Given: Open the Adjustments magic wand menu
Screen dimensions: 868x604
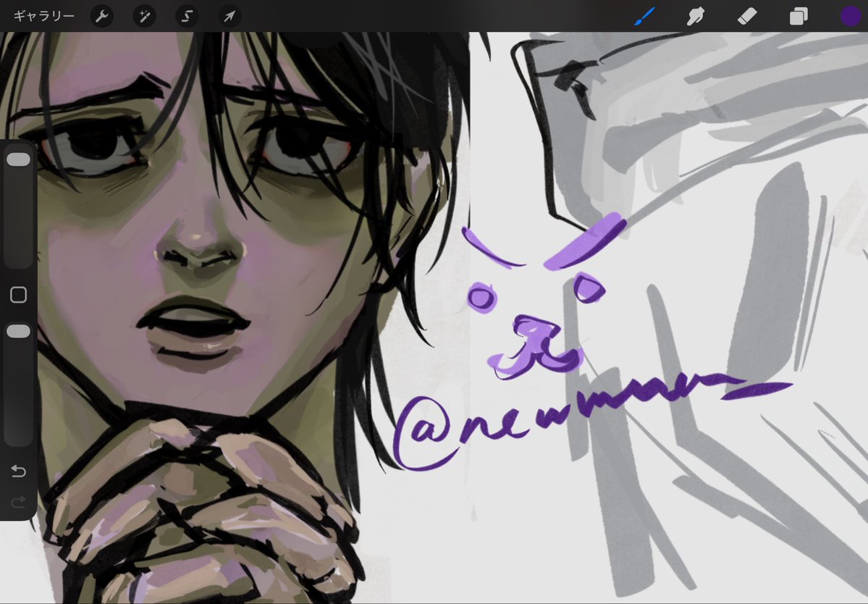Looking at the screenshot, I should pos(145,16).
